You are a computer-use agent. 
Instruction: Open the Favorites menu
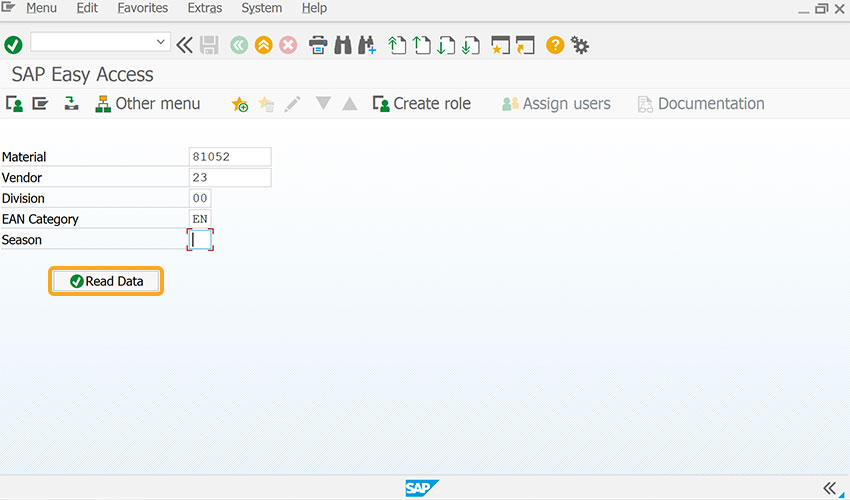coord(143,8)
